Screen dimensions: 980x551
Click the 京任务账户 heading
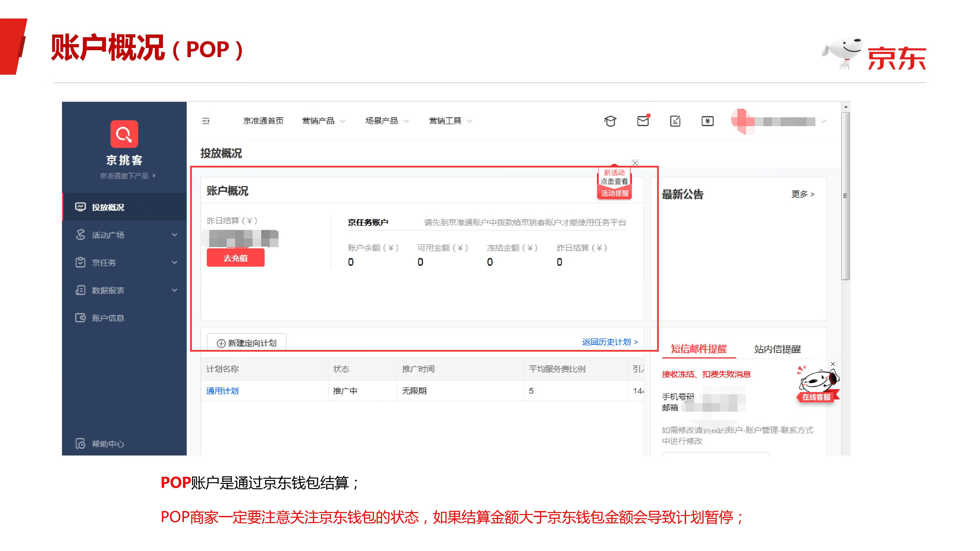368,222
